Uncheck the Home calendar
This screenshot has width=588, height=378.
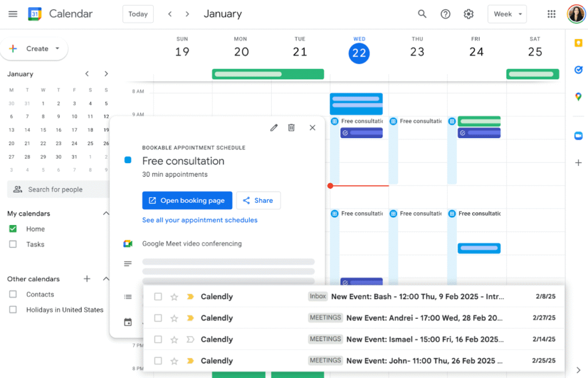coord(14,229)
